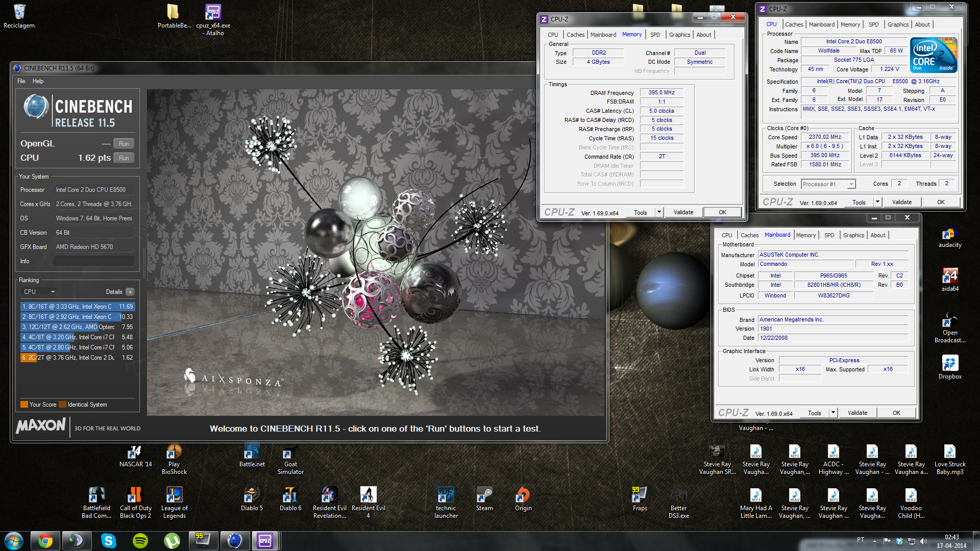
Task: Click the Ranking Details arrow button
Action: (x=130, y=292)
